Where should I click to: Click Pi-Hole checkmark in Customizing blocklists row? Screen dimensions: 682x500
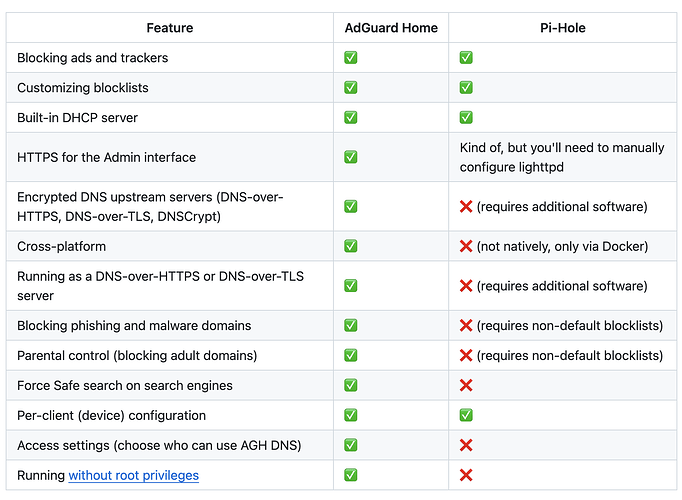pyautogui.click(x=466, y=88)
